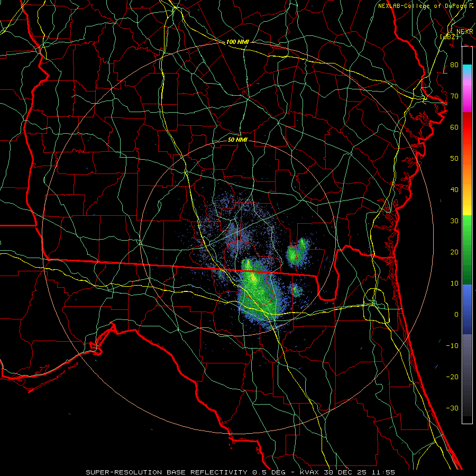
Task: Click the 10 dBZ value on the legend
Action: click(454, 283)
